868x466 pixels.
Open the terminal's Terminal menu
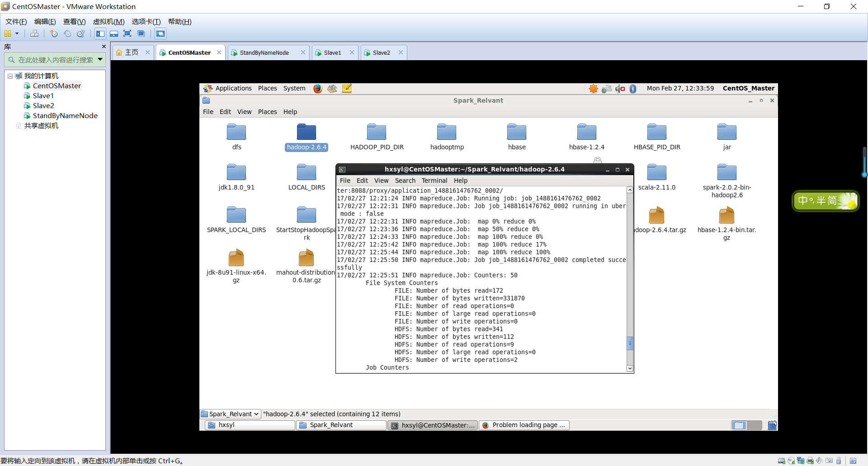434,181
